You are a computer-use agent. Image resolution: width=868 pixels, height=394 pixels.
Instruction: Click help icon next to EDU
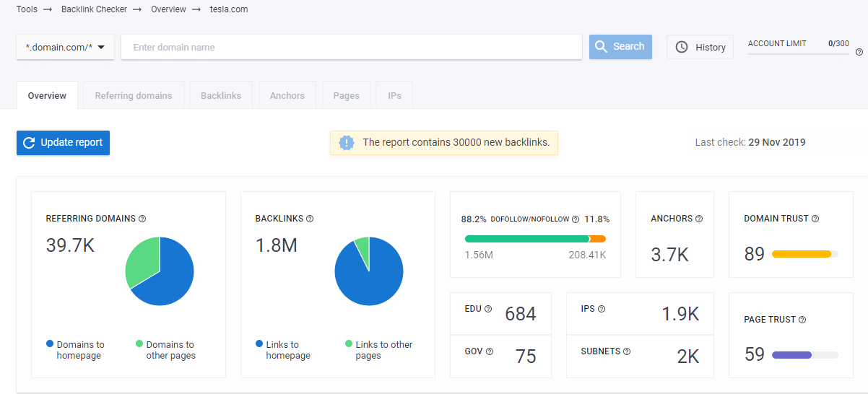pos(488,309)
